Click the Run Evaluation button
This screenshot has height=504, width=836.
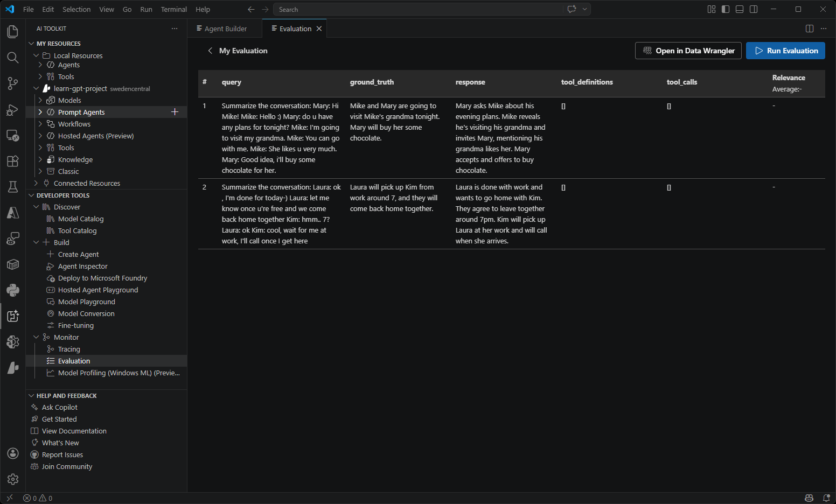(x=785, y=51)
